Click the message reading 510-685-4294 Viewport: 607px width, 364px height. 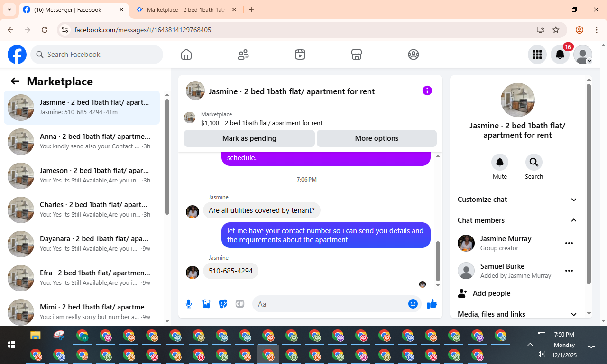(x=230, y=271)
